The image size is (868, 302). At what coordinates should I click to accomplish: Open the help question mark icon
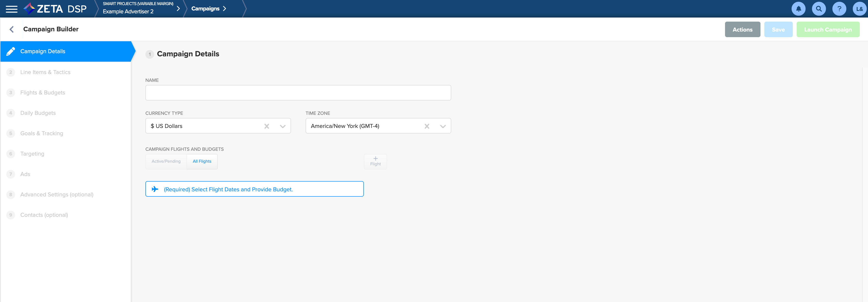pyautogui.click(x=839, y=9)
